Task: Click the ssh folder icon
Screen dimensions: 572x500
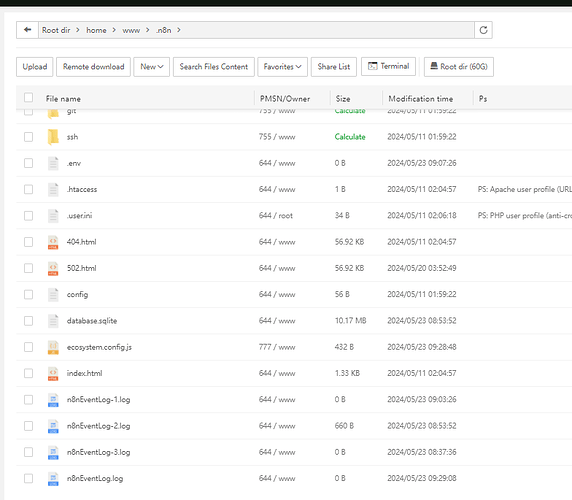Action: [x=53, y=137]
